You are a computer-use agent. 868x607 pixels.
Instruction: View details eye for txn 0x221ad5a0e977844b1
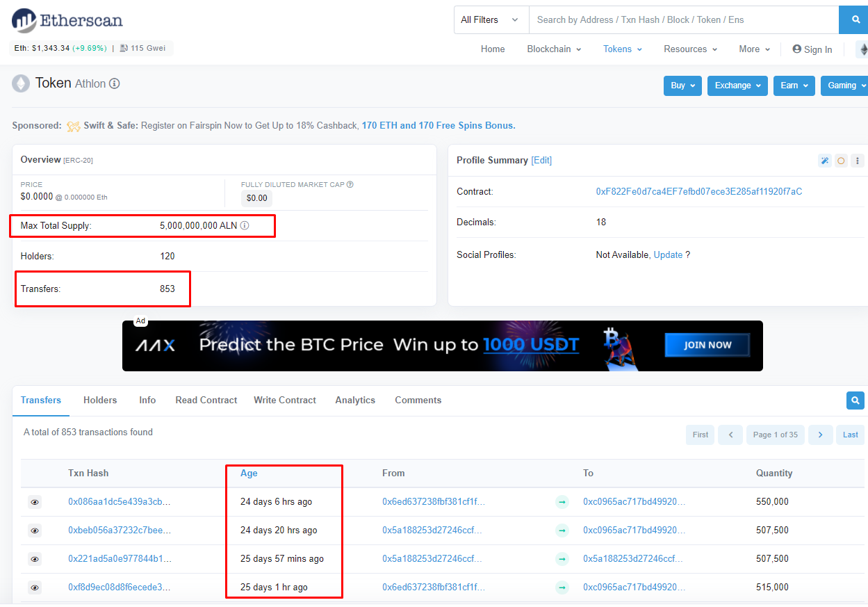pos(35,559)
